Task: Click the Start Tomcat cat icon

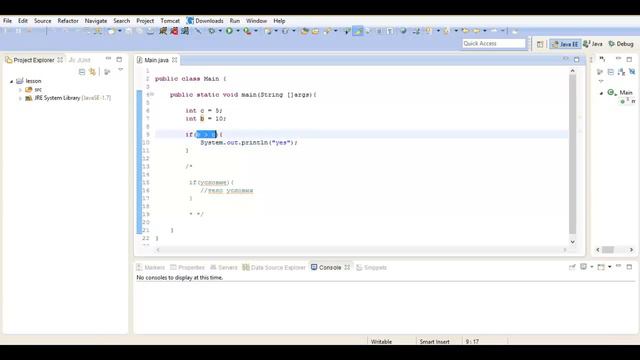Action: coord(163,31)
